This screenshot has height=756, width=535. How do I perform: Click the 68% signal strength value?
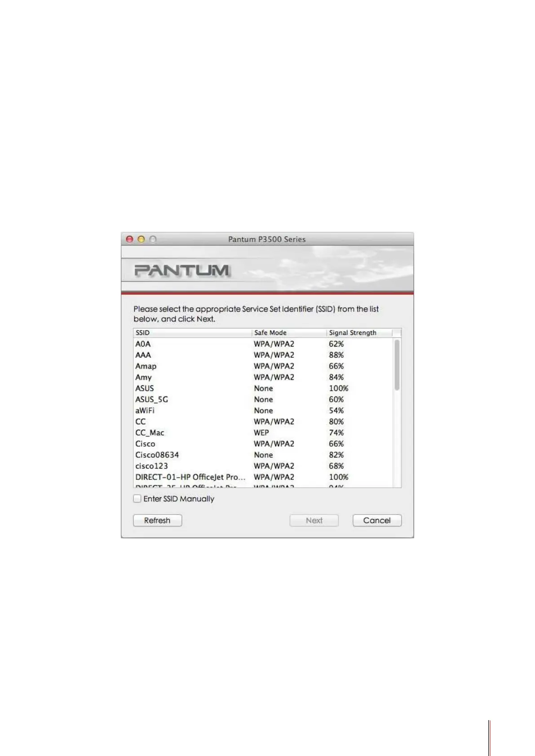coord(336,466)
